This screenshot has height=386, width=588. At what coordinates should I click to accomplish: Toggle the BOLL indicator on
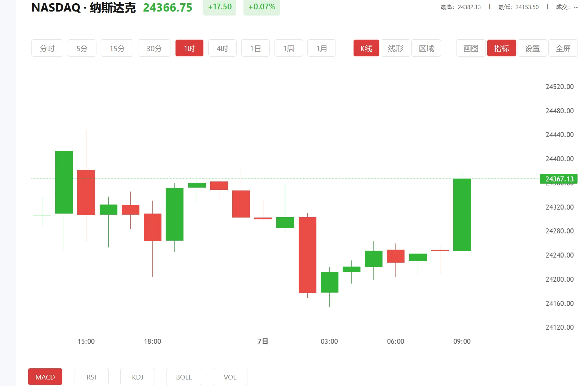pos(183,377)
